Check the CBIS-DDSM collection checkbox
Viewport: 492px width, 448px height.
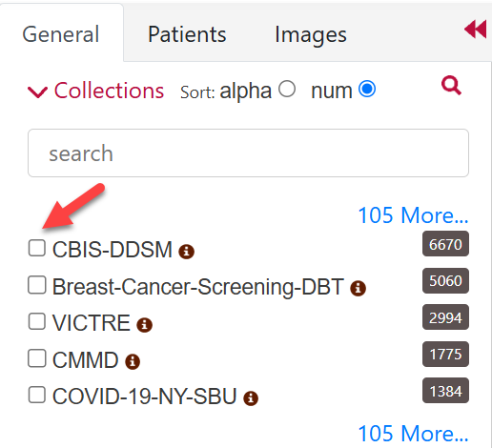coord(37,248)
